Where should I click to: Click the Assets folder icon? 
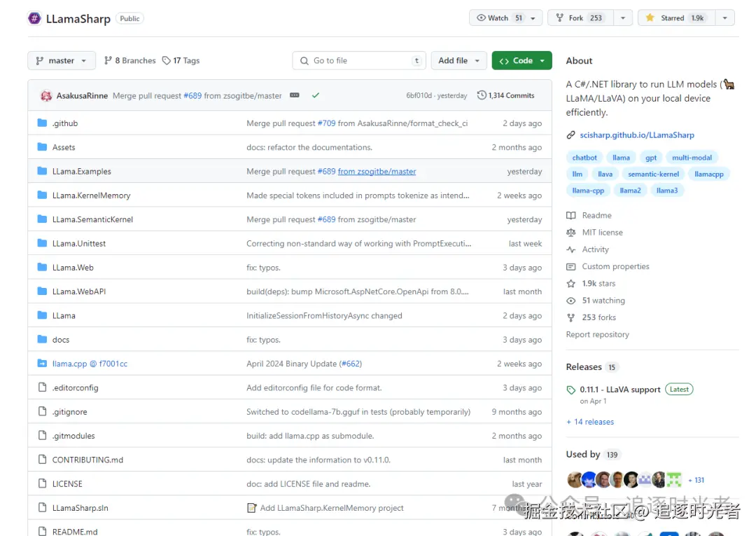pyautogui.click(x=43, y=146)
